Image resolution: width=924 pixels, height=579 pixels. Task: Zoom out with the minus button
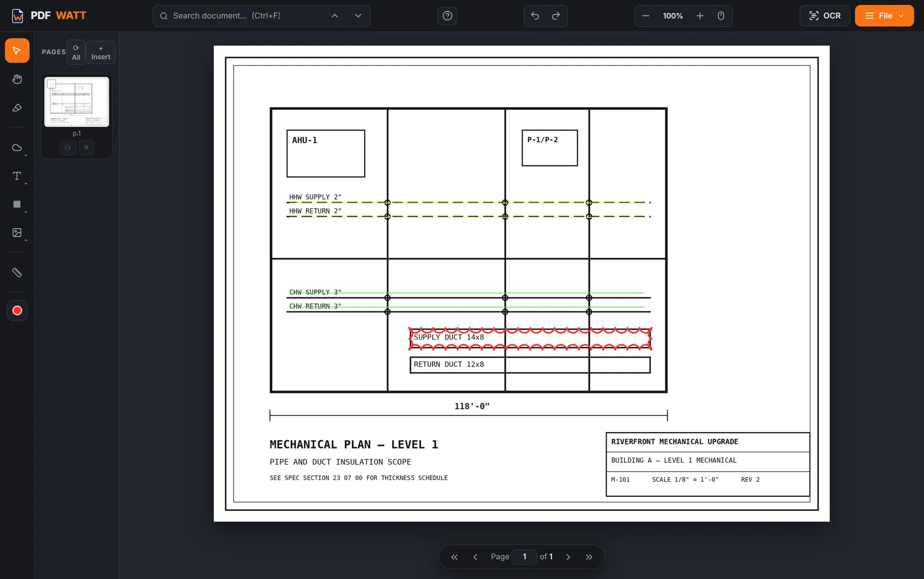[646, 16]
